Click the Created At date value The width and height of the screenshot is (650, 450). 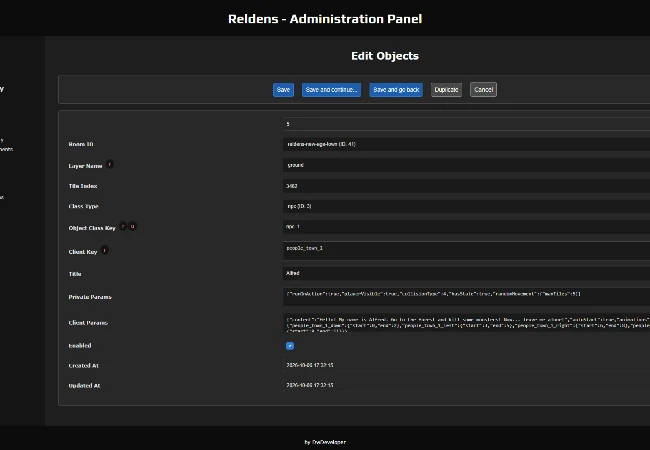click(310, 365)
